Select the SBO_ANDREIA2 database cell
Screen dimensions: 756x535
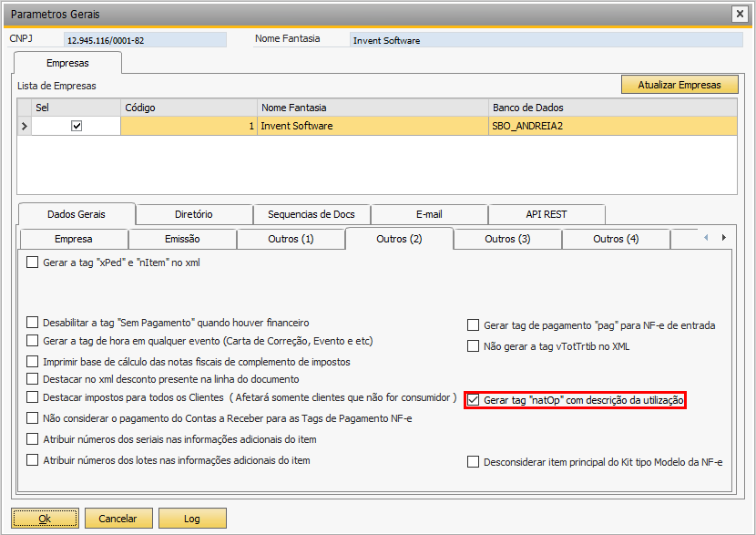pos(613,127)
